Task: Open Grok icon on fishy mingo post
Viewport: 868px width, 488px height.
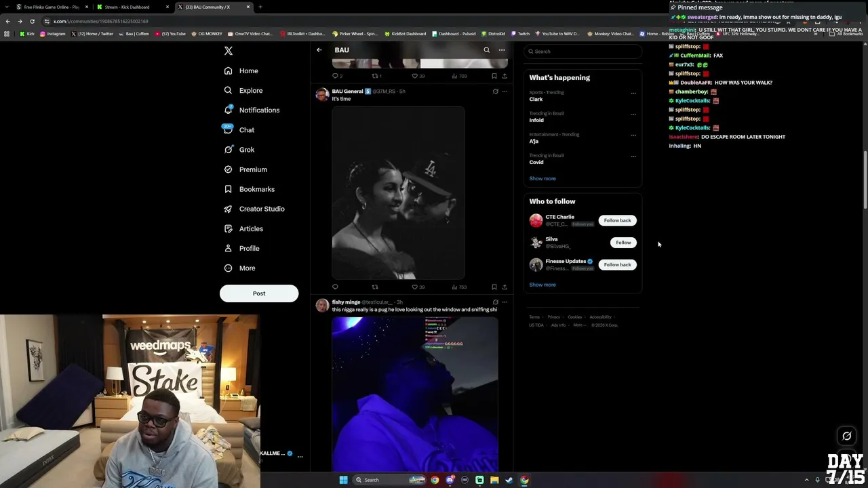Action: pyautogui.click(x=495, y=302)
